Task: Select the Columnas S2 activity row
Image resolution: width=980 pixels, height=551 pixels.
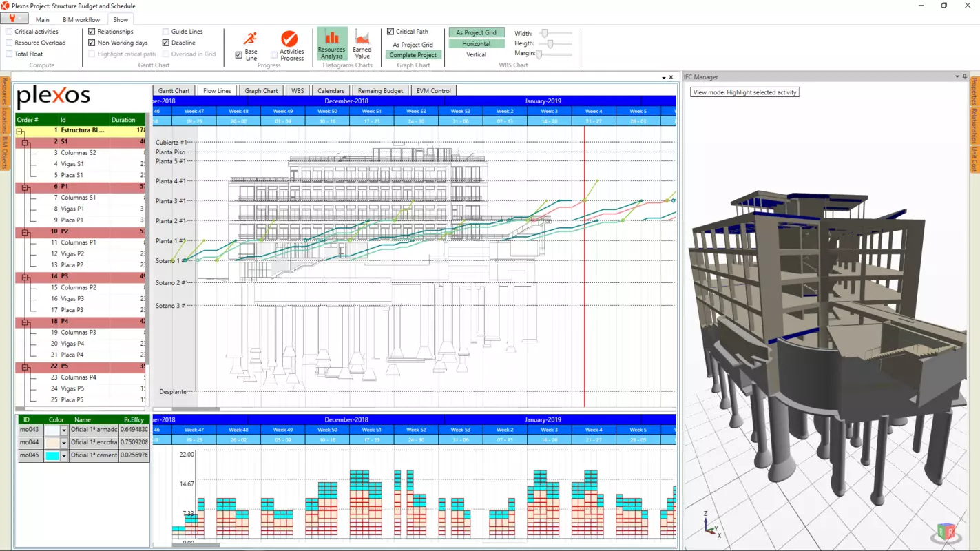Action: point(81,153)
